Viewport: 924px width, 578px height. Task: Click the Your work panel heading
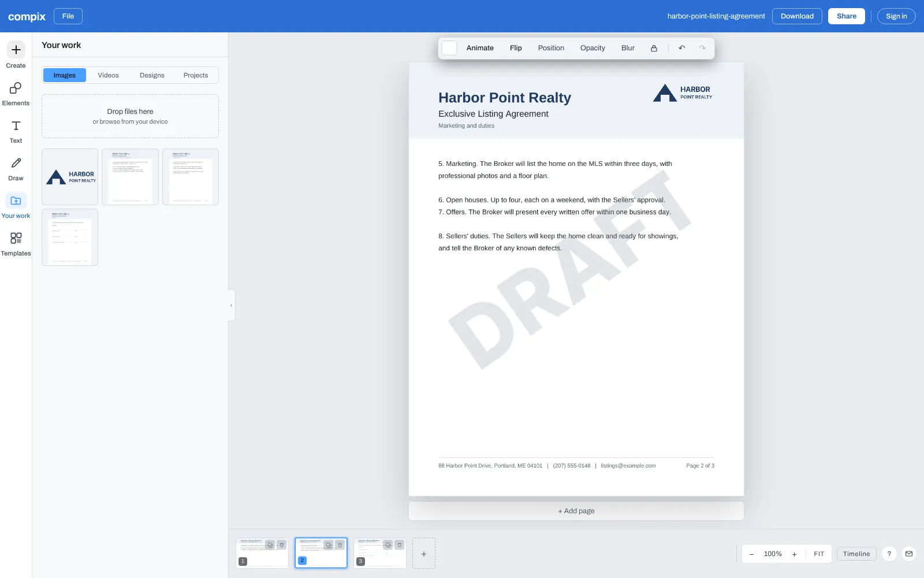(61, 45)
